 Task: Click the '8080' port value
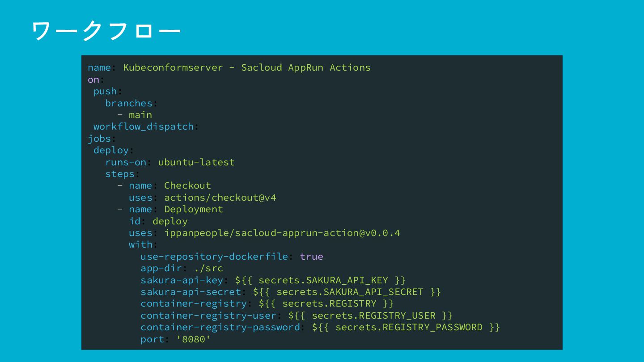tap(193, 339)
